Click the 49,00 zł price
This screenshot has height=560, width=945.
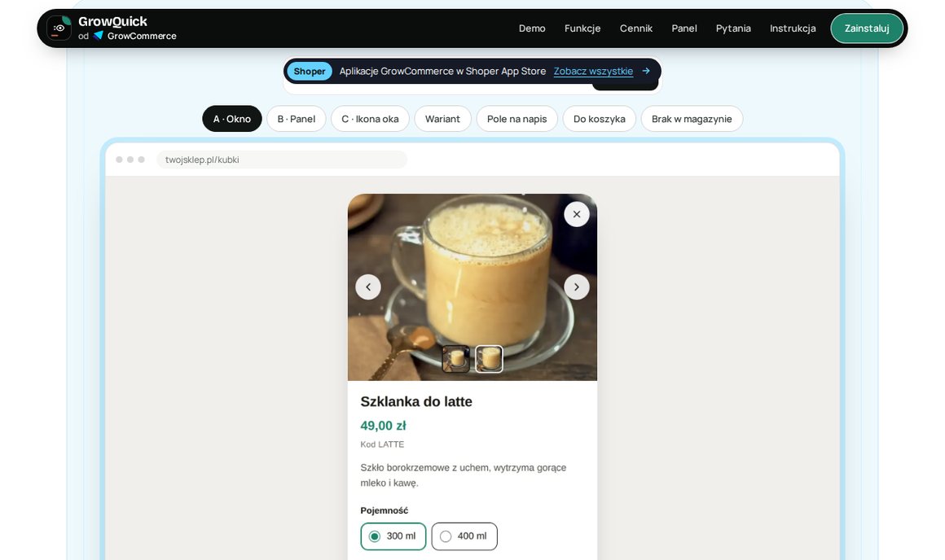pos(383,426)
